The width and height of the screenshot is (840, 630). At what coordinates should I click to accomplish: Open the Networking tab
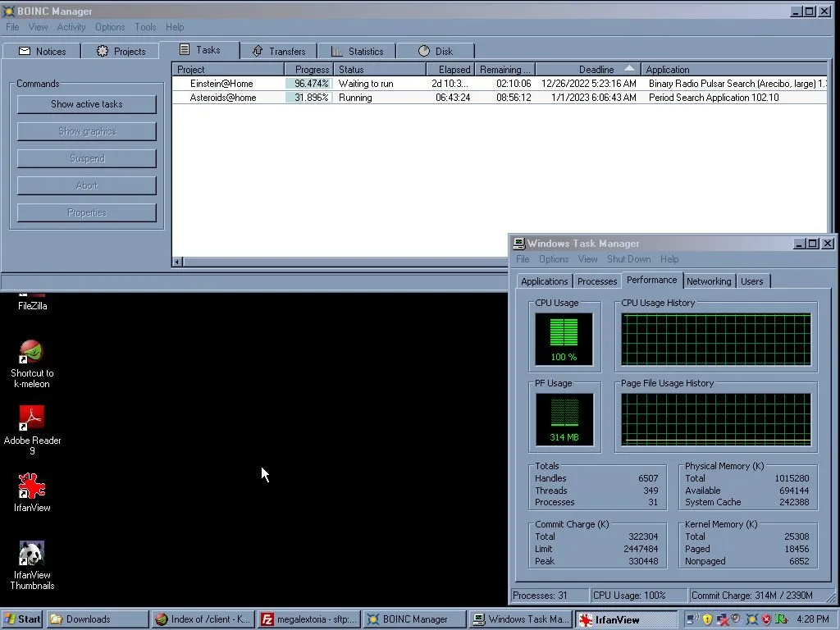(x=709, y=281)
